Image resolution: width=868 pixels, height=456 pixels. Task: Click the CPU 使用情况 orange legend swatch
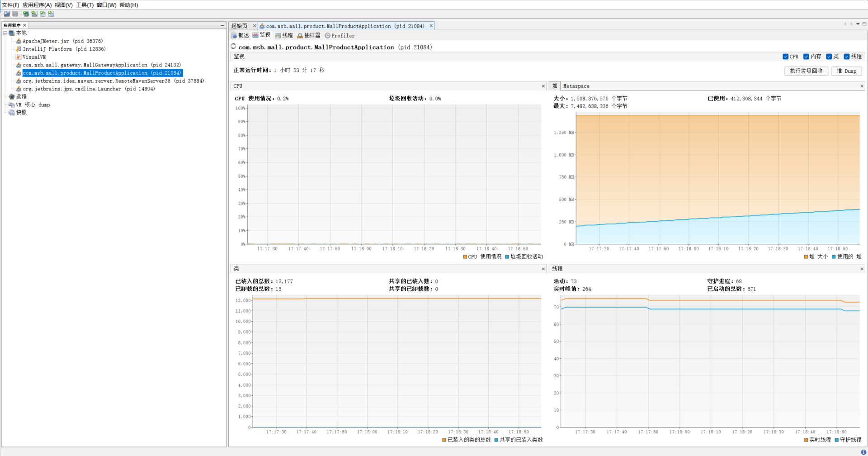(465, 256)
